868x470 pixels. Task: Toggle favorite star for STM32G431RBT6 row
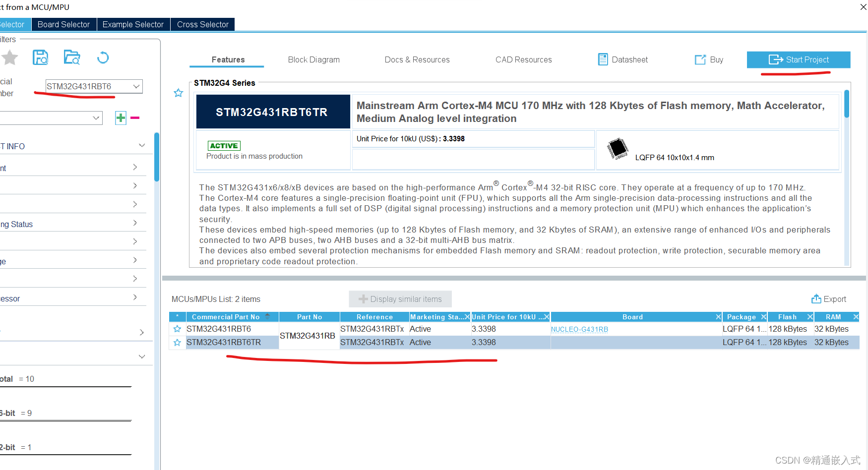[x=177, y=329]
